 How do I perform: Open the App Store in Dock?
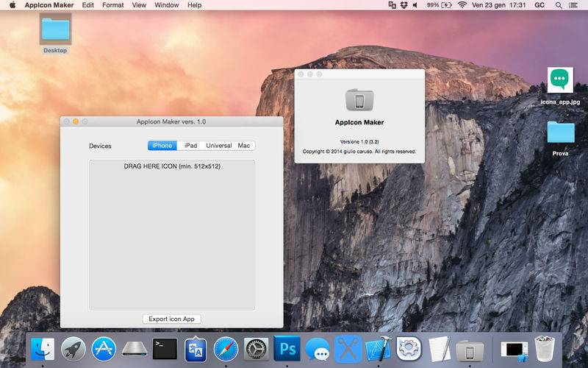(104, 349)
